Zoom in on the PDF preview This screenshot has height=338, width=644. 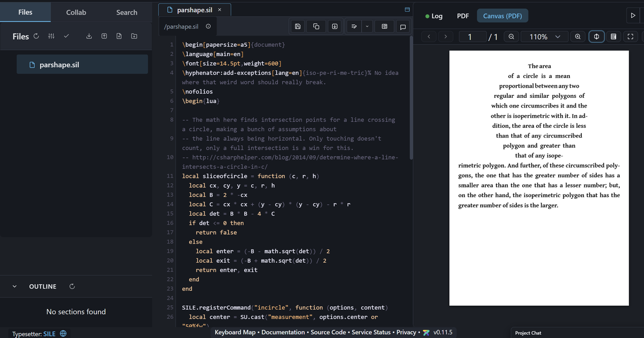578,37
